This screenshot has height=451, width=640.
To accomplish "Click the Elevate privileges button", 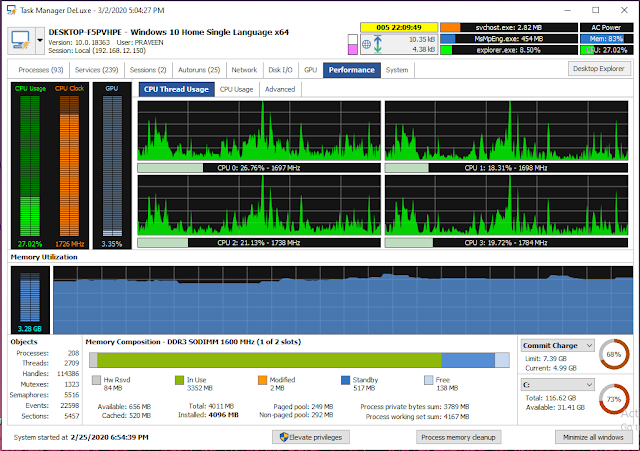I will coord(311,437).
